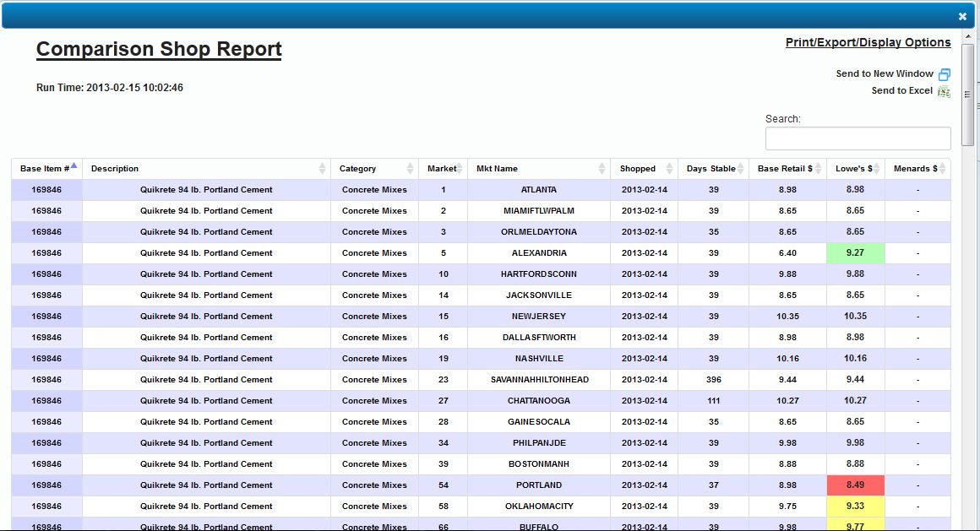Click the Run Time timestamp text
The width and height of the screenshot is (980, 531).
tap(110, 88)
